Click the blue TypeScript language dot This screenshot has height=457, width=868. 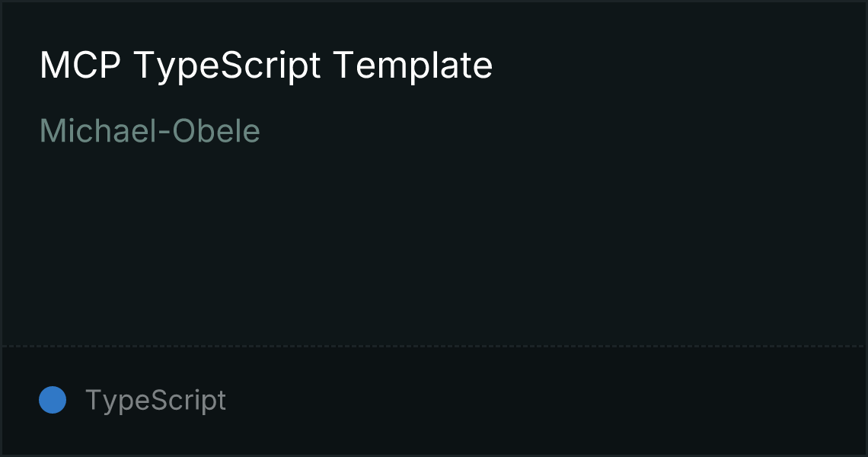53,400
